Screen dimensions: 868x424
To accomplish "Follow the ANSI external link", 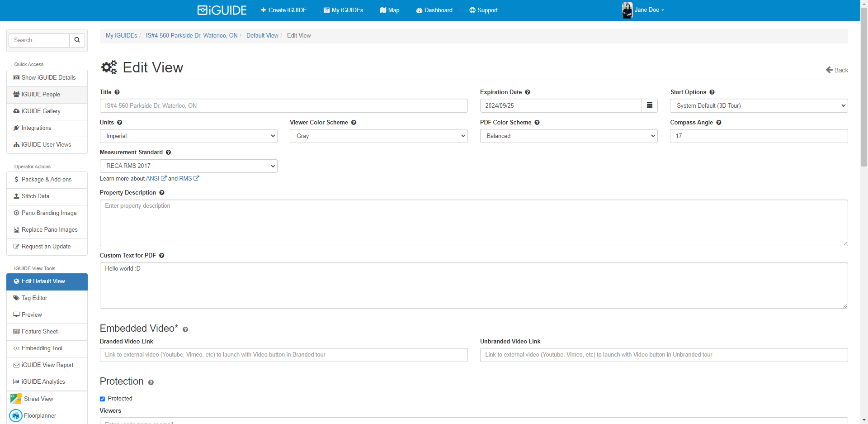I will click(x=153, y=178).
